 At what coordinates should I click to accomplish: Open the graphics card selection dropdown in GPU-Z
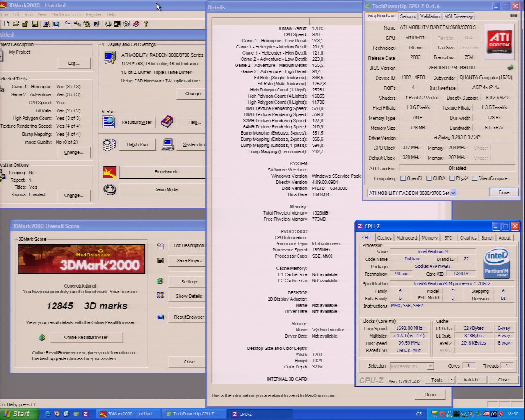coord(453,193)
